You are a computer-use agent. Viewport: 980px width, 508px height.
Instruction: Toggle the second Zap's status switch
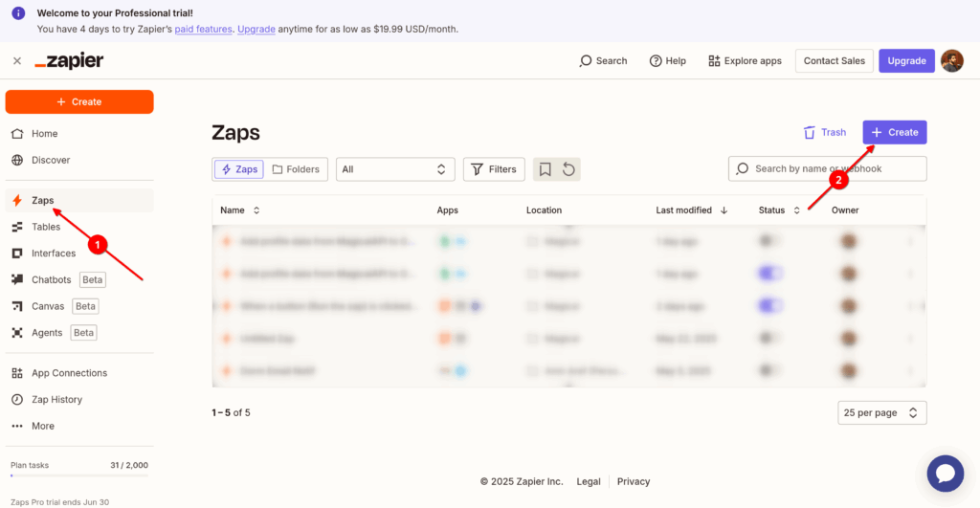coord(769,273)
